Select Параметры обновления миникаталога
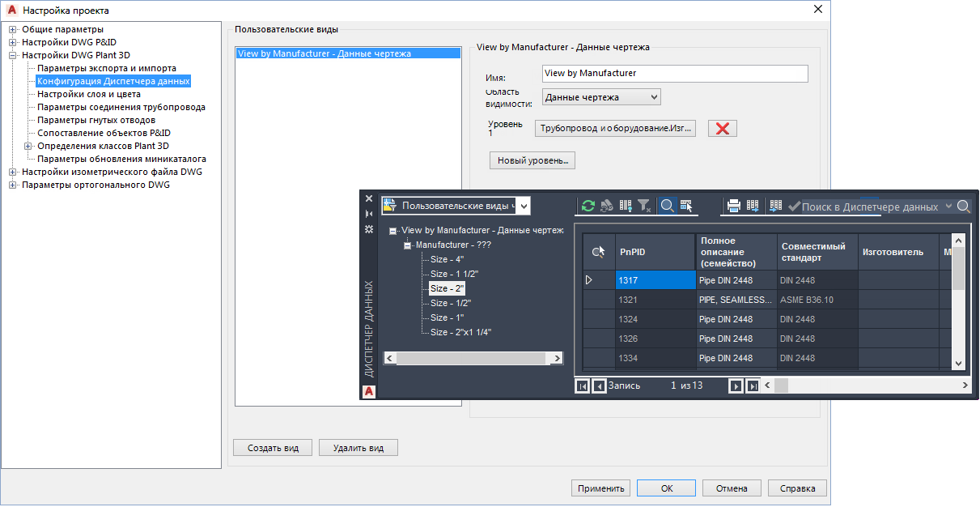This screenshot has height=507, width=980. pos(121,159)
